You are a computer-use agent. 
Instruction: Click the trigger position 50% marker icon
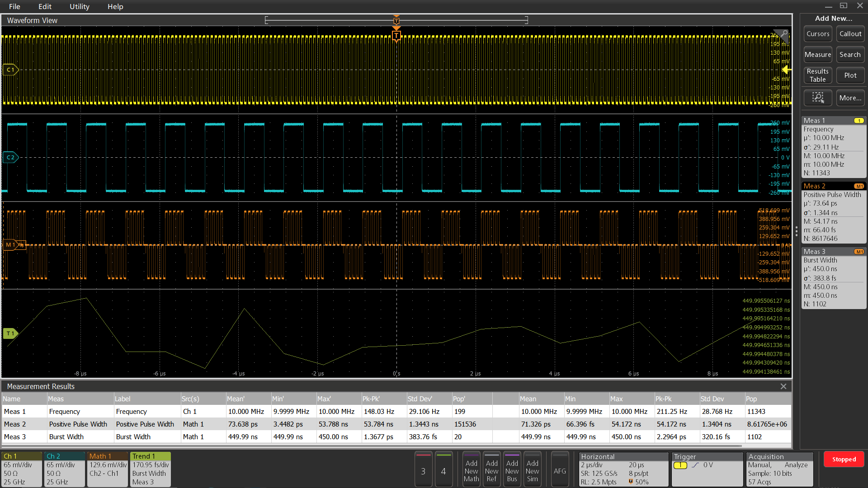(x=631, y=482)
